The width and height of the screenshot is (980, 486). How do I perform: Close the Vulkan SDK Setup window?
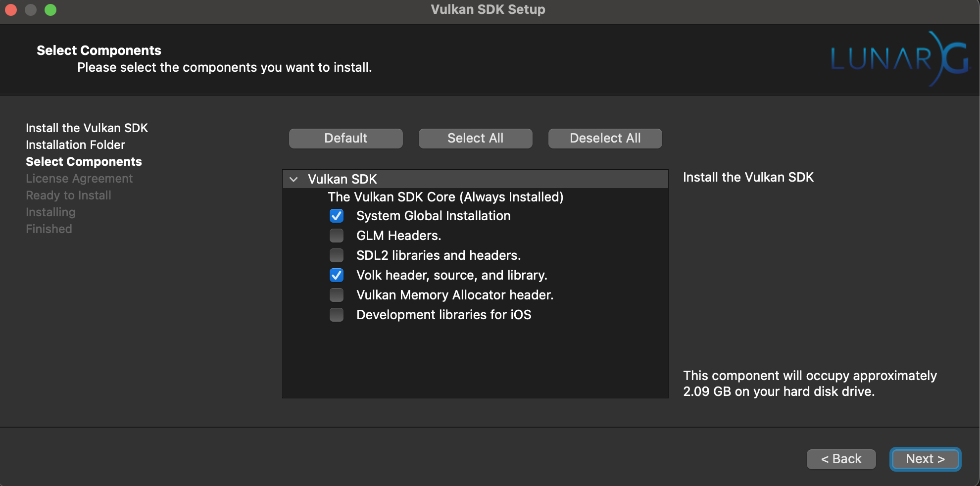pyautogui.click(x=11, y=10)
